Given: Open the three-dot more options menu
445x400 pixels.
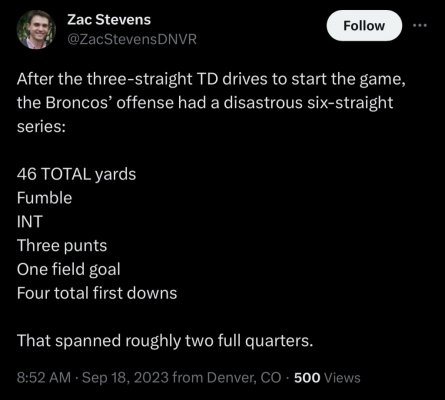Looking at the screenshot, I should point(420,25).
